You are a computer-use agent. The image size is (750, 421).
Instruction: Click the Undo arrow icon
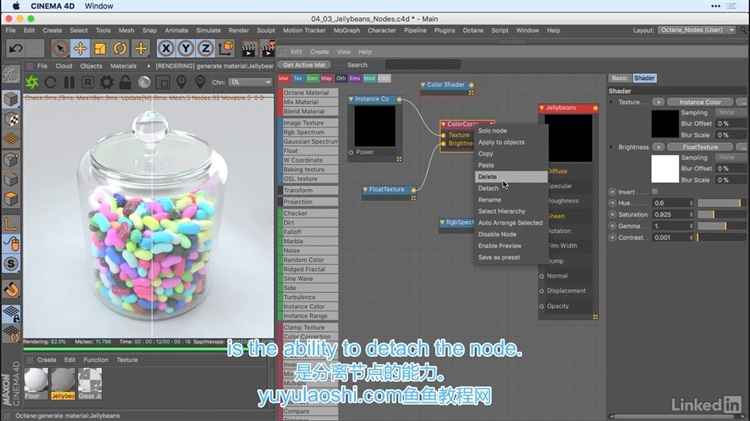(16, 48)
